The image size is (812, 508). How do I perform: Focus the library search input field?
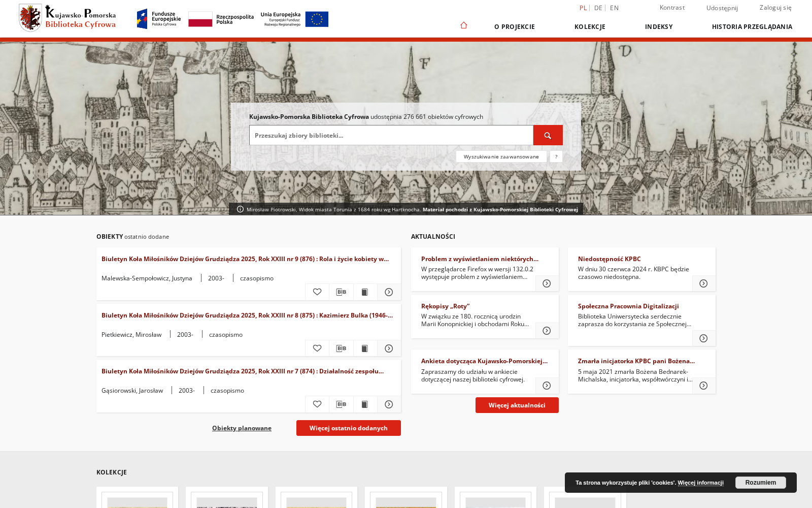click(391, 135)
